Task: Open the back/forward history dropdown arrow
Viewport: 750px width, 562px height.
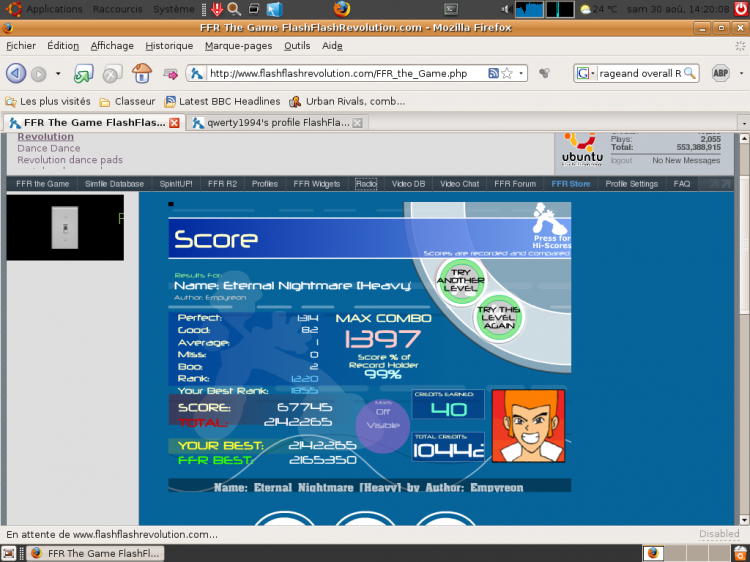Action: (x=58, y=74)
